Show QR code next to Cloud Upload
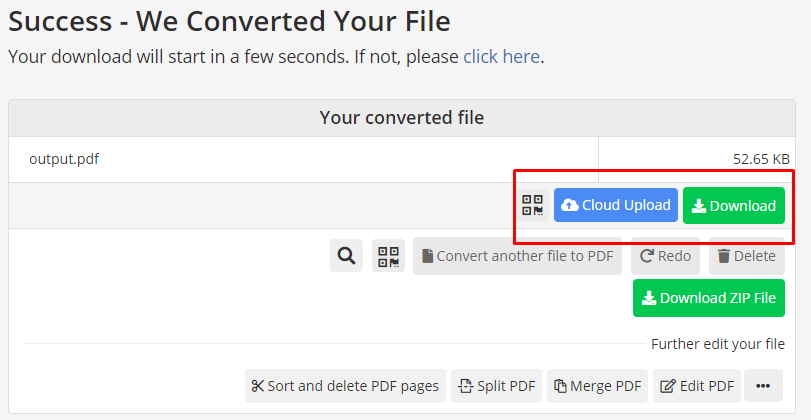 coord(533,205)
